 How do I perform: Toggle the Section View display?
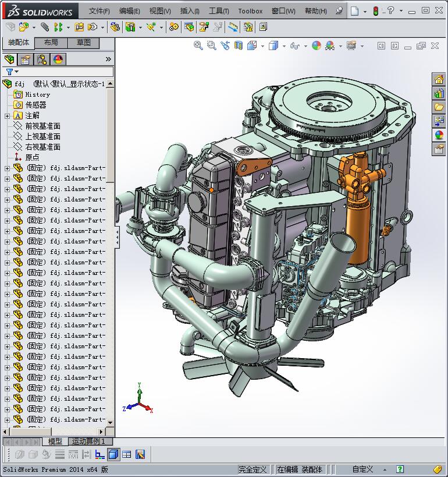(239, 45)
